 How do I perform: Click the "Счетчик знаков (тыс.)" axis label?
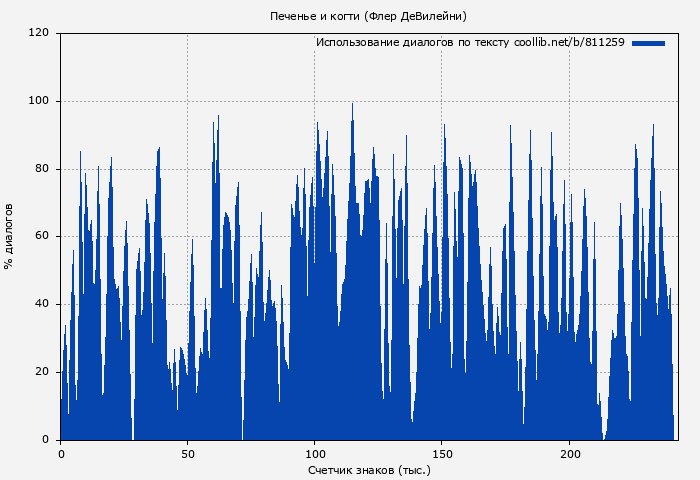point(369,469)
